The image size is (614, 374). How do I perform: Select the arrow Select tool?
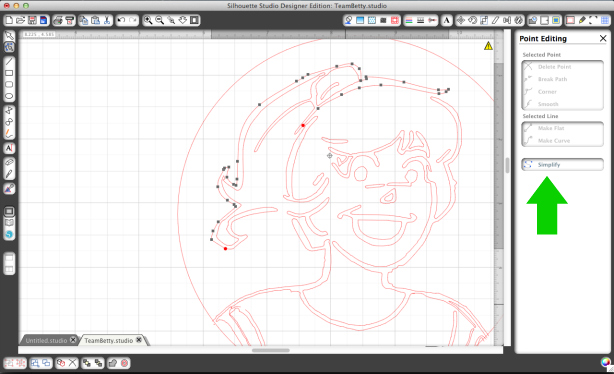9,36
